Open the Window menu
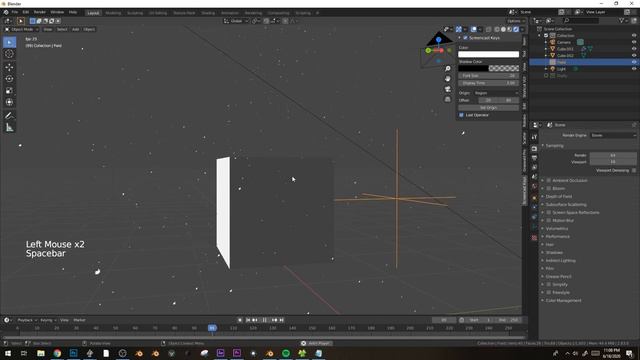This screenshot has height=360, width=640. 57,12
